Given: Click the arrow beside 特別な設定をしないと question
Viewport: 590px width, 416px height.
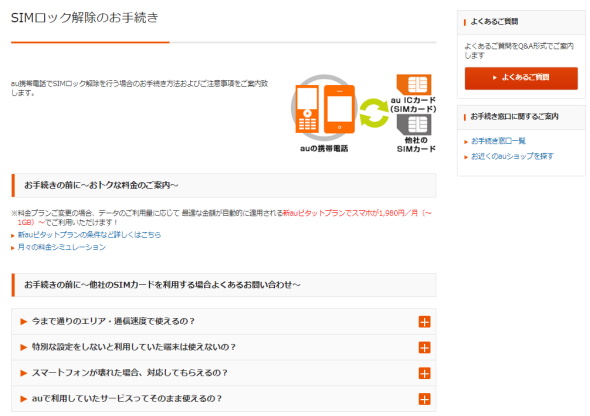Looking at the screenshot, I should click(x=24, y=347).
